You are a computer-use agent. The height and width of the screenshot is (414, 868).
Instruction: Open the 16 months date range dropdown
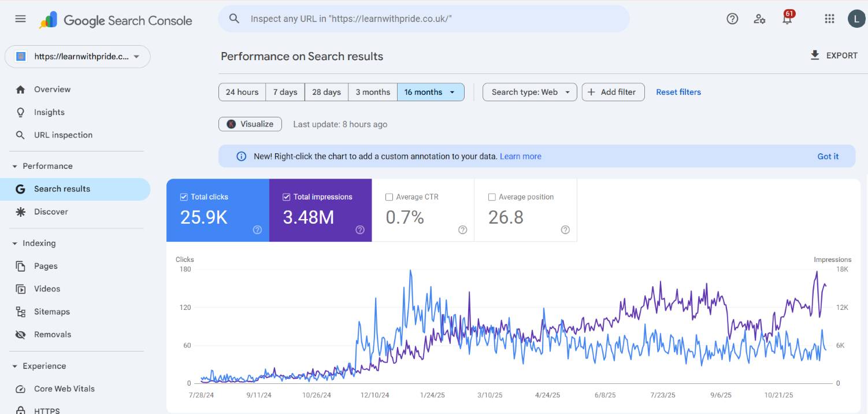tap(431, 92)
